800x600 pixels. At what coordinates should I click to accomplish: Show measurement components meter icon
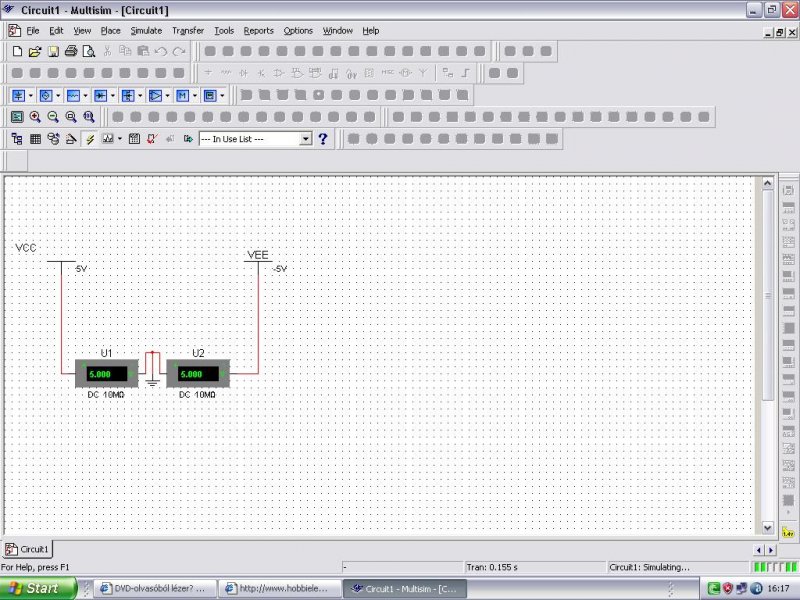(x=210, y=95)
